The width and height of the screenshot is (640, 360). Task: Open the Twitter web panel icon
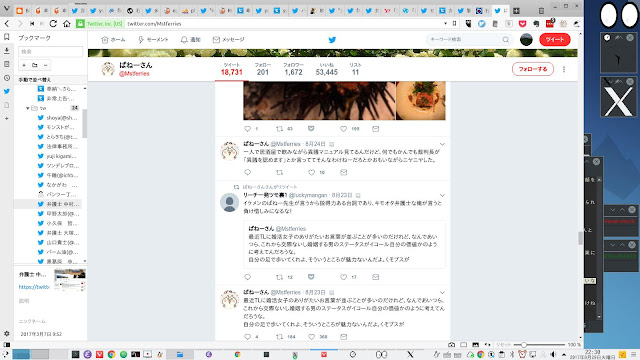click(7, 91)
